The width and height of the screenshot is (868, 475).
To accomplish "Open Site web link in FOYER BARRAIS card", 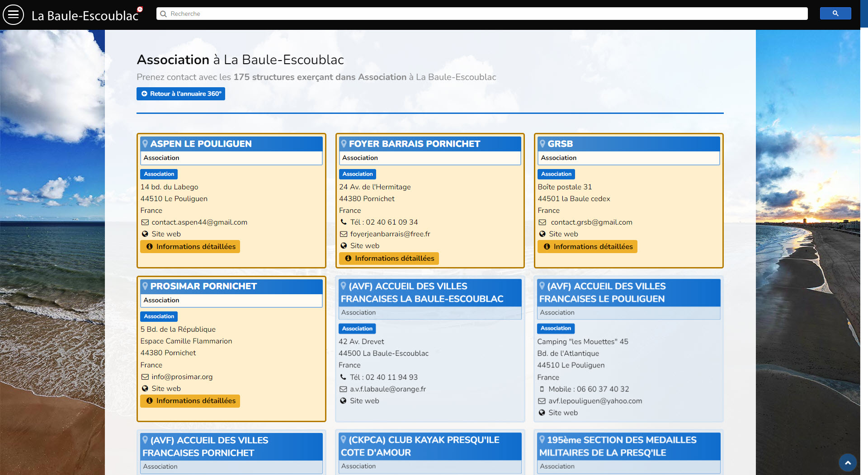I will 365,246.
